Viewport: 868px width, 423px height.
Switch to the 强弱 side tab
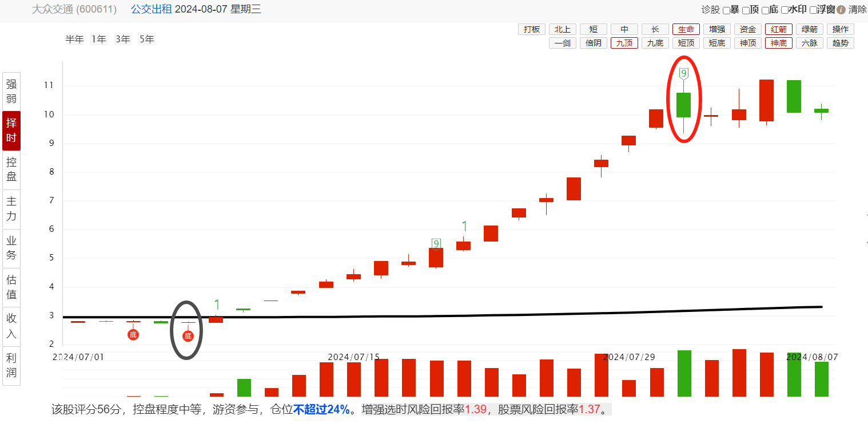[11, 91]
